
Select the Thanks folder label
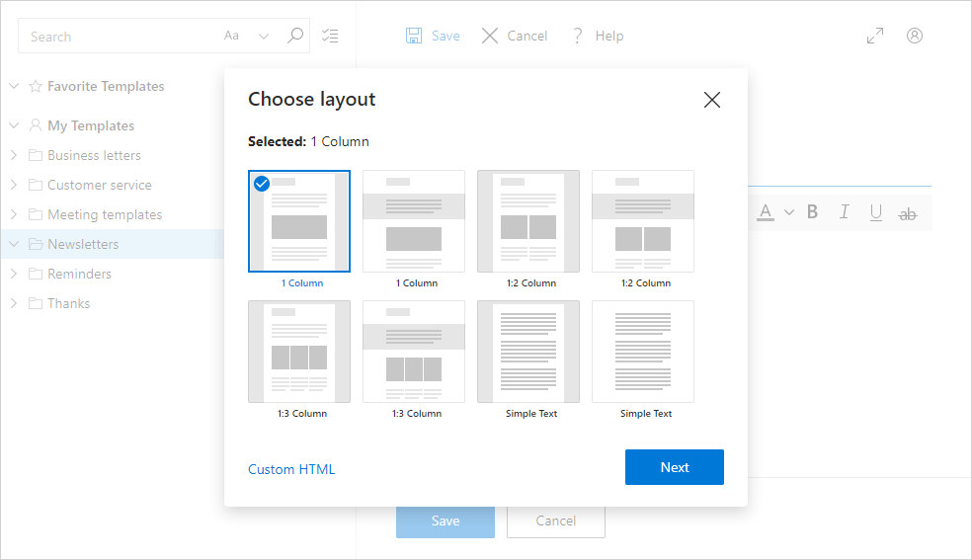(x=69, y=303)
